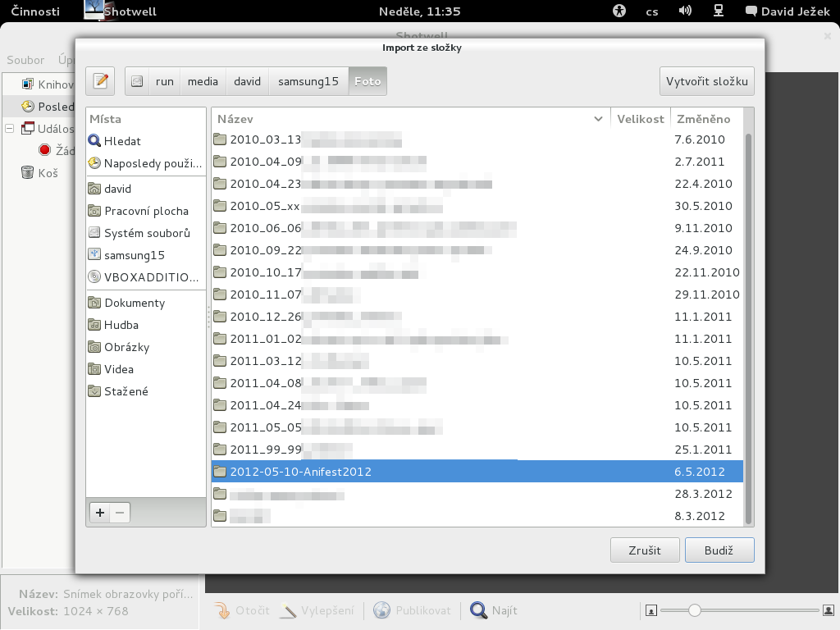Open Hledat in the Místa sidebar

pyautogui.click(x=146, y=141)
